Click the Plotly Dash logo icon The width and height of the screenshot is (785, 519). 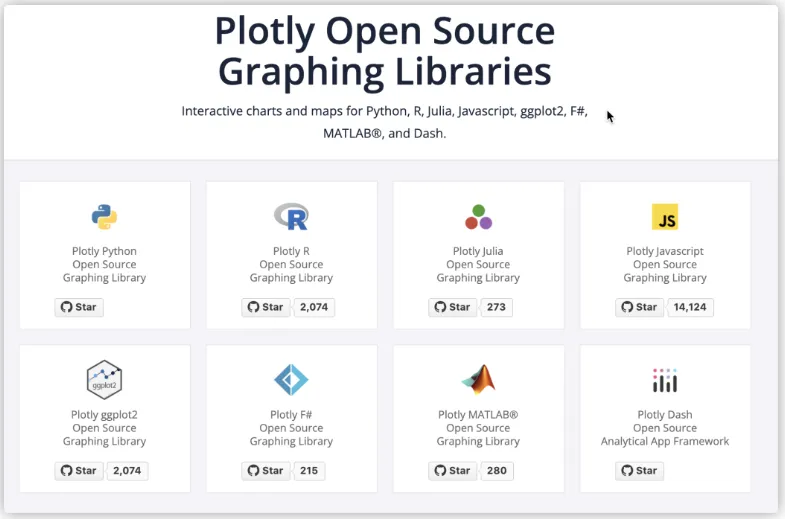[665, 380]
